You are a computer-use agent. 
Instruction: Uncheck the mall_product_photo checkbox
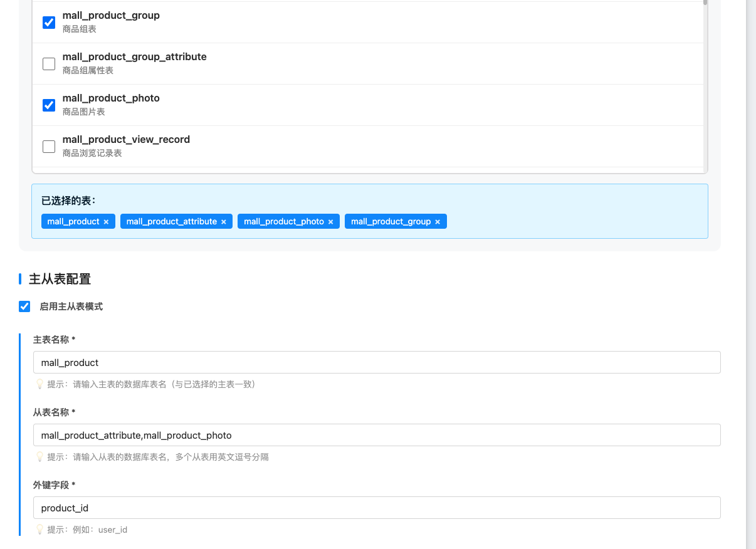49,105
